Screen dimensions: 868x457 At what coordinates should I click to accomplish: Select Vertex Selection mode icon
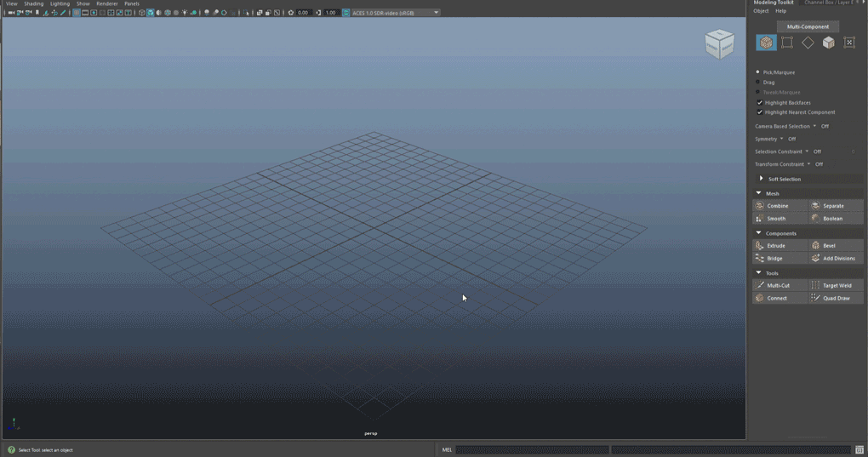pos(786,43)
